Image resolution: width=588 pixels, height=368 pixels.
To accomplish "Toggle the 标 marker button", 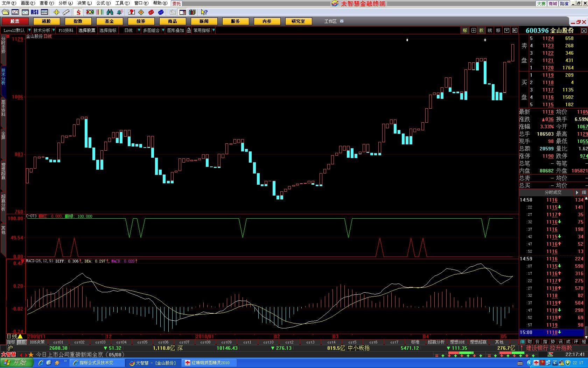I will tap(465, 30).
